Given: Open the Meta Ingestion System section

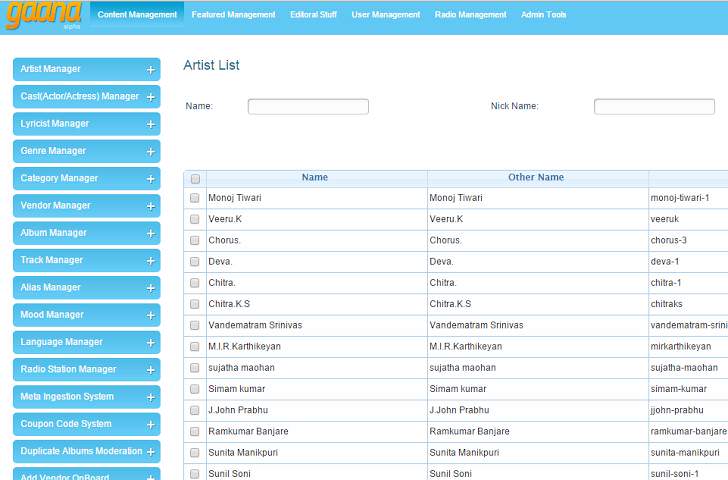Looking at the screenshot, I should tap(85, 397).
